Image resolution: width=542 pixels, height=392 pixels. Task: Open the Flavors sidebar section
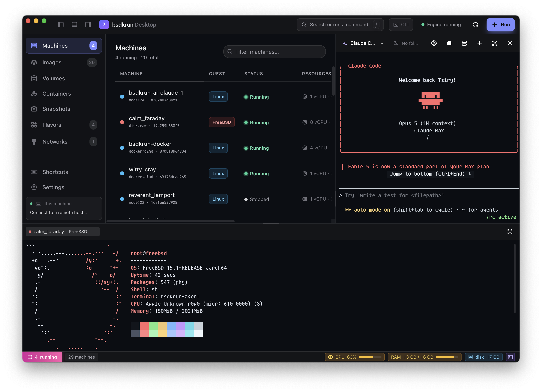[64, 125]
